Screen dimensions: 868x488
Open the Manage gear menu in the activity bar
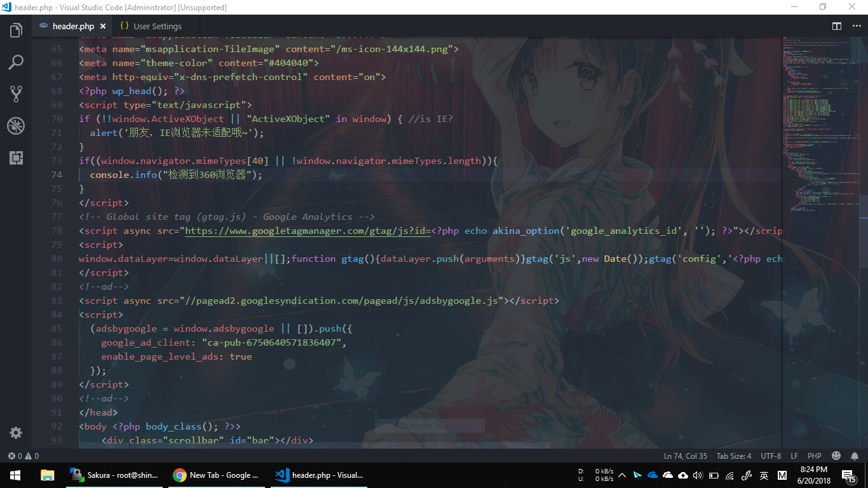click(x=16, y=433)
